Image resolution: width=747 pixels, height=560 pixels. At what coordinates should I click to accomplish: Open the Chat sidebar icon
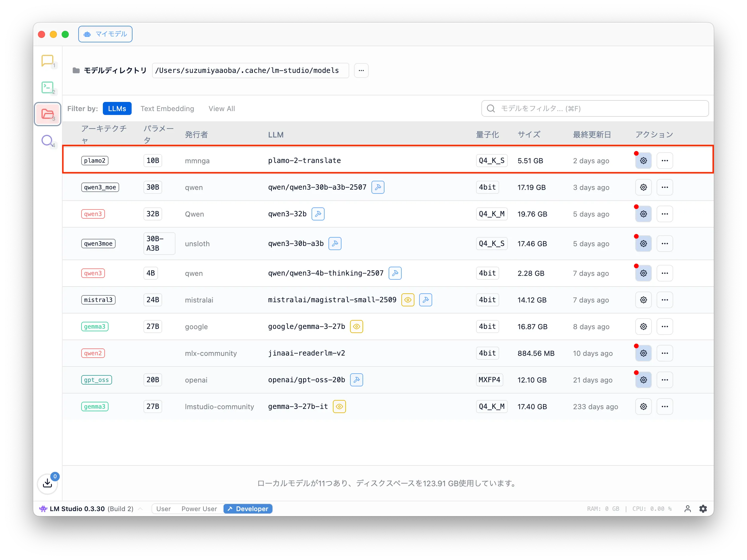47,61
